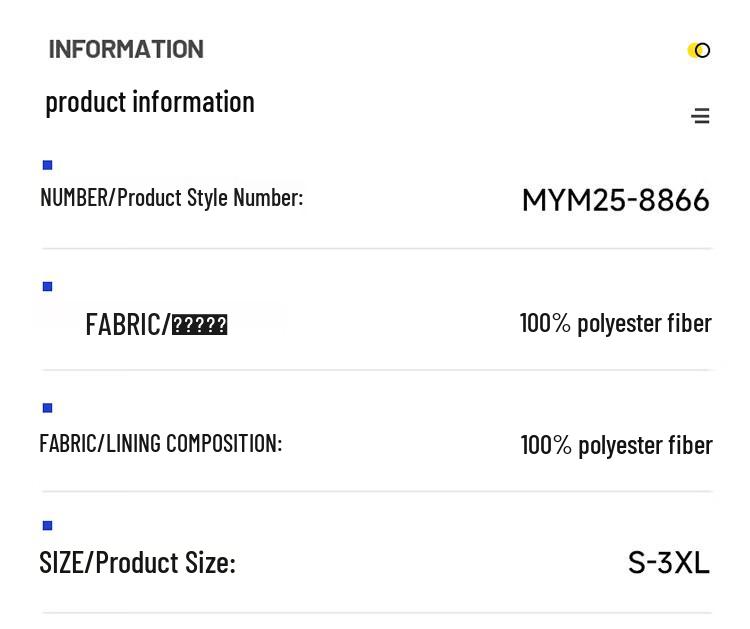The height and width of the screenshot is (629, 750).
Task: Select the 'product information' subtitle
Action: click(x=150, y=102)
